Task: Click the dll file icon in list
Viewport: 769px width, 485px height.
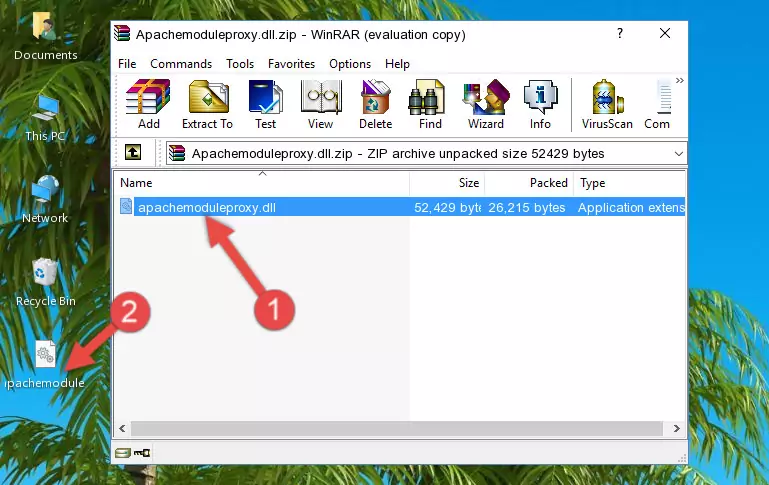Action: pos(126,206)
